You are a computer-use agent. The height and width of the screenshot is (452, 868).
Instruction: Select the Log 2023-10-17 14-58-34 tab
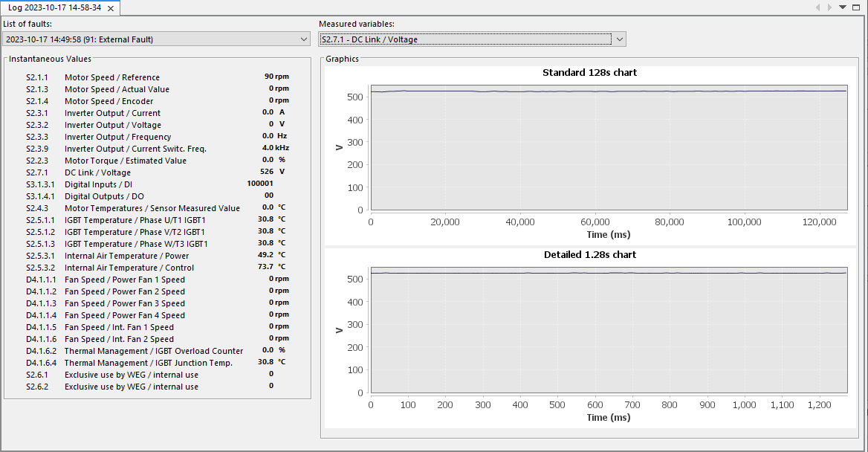(x=55, y=8)
